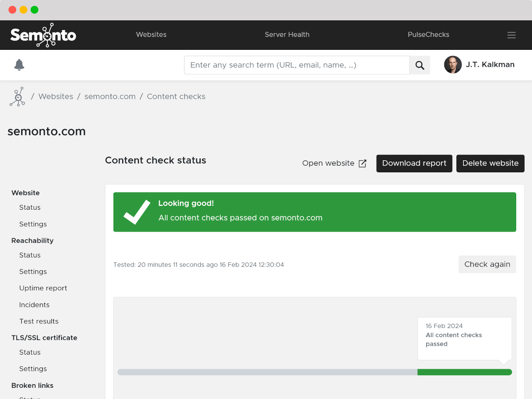Click the Reachability sidebar section heading
This screenshot has height=399, width=532.
pos(32,241)
